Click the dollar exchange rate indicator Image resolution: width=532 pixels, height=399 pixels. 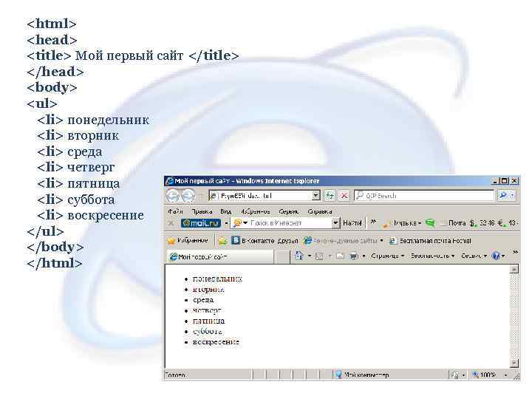point(482,223)
